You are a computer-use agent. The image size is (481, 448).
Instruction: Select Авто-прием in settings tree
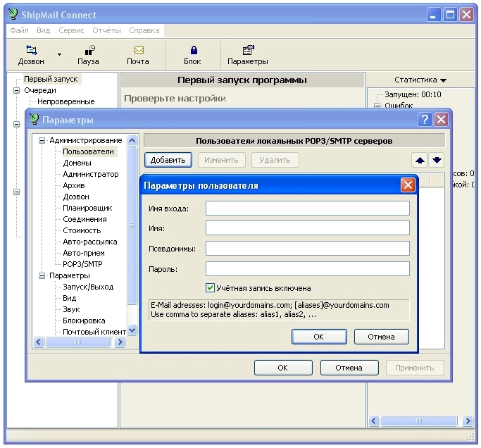pos(84,253)
